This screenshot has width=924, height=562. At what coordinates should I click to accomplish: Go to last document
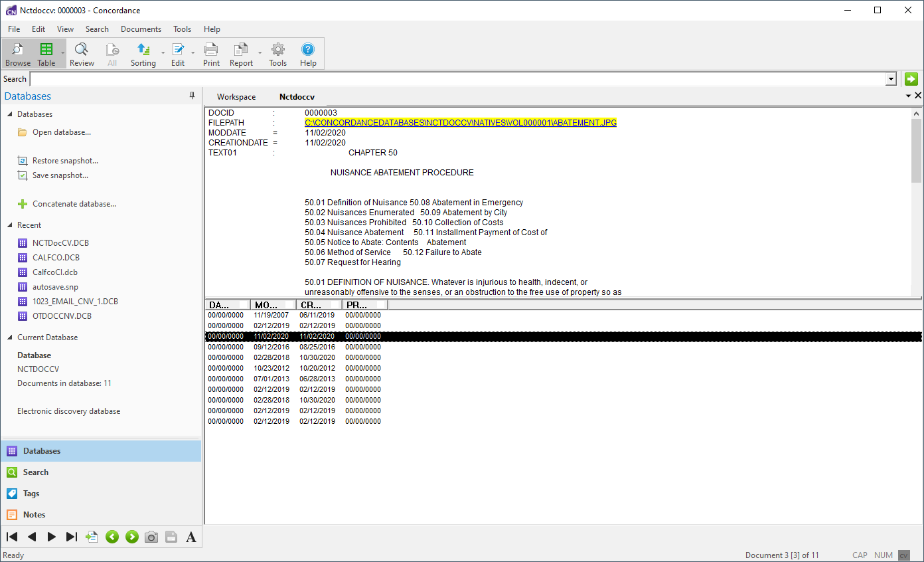72,537
